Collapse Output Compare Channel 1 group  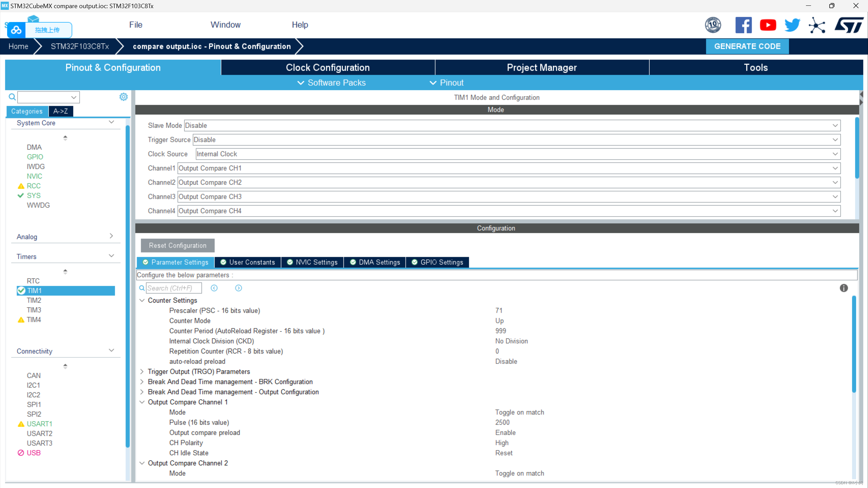142,402
